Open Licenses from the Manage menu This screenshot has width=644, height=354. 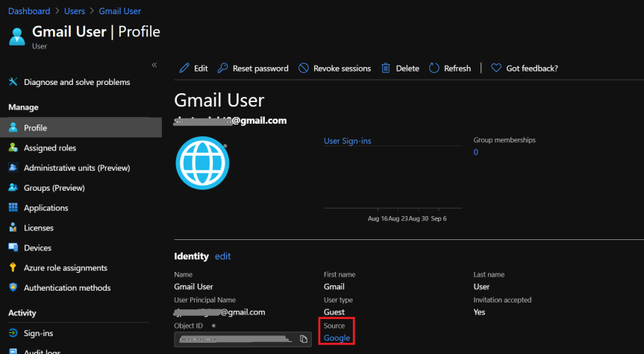point(38,228)
